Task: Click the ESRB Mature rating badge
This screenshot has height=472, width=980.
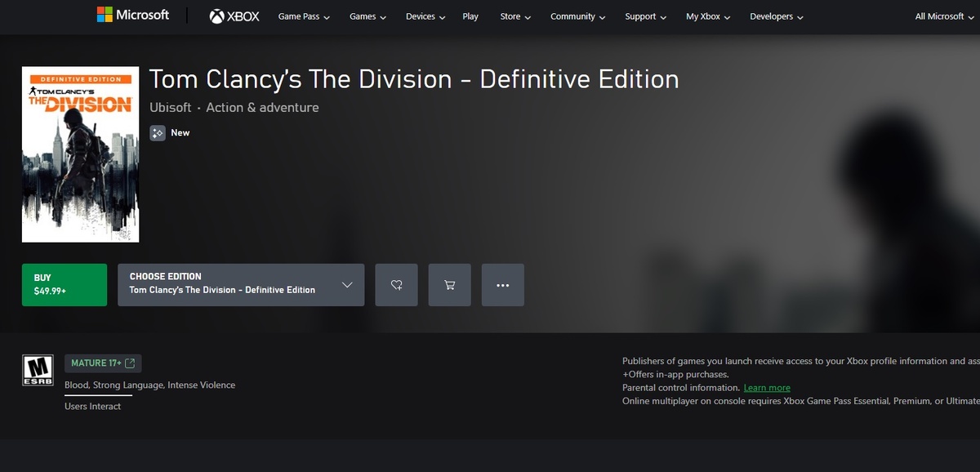Action: pos(38,370)
